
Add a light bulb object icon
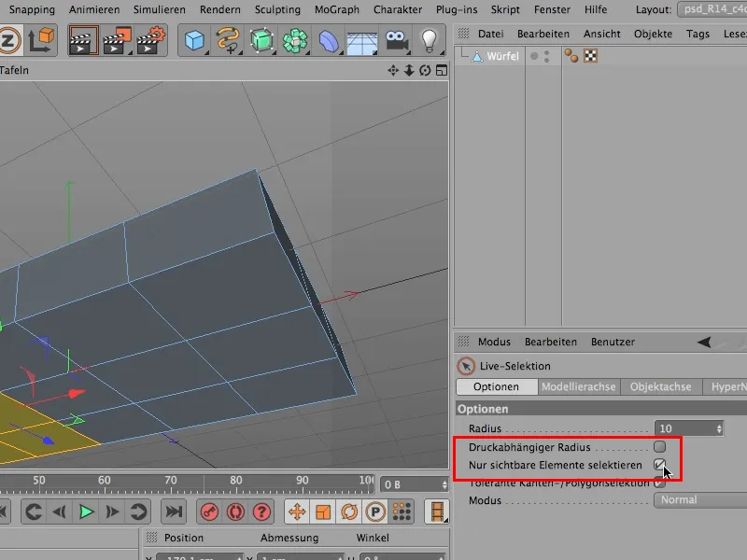[430, 40]
